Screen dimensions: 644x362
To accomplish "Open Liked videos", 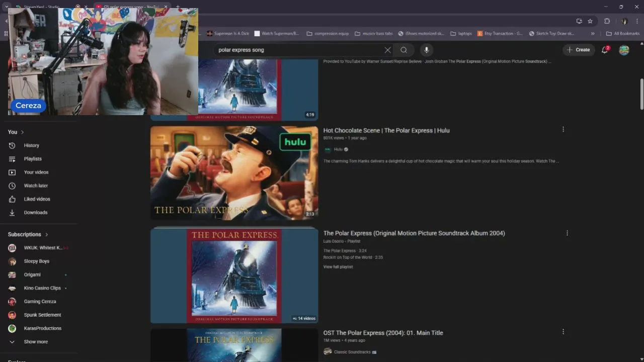I will (37, 199).
